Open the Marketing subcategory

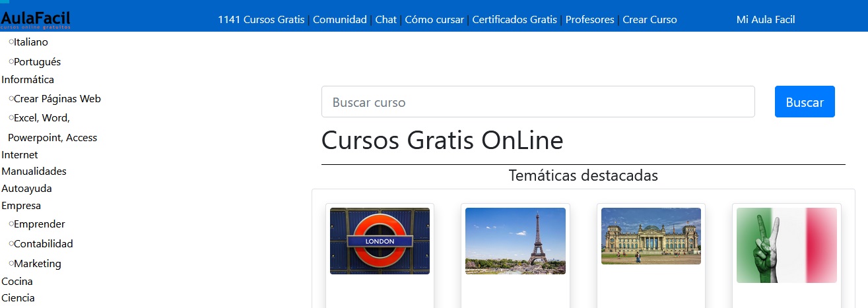click(38, 264)
